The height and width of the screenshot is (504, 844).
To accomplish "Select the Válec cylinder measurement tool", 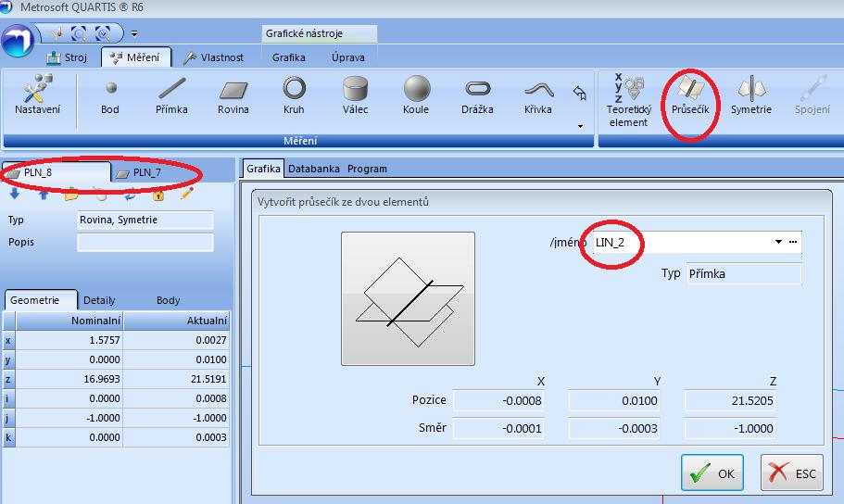I will coord(355,95).
